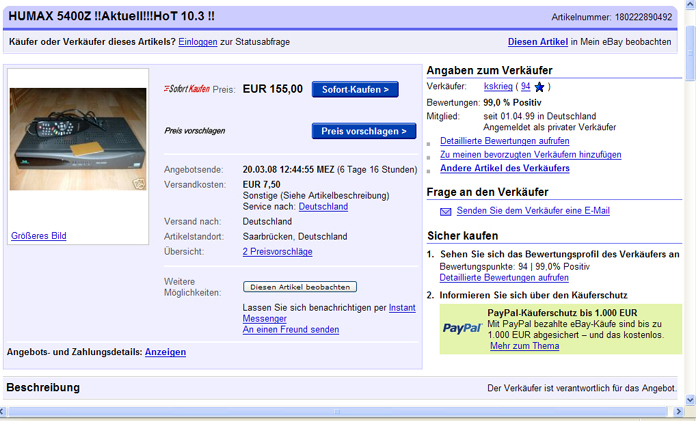Click the Sofort Kaufen logo
696x421 pixels.
(x=186, y=90)
